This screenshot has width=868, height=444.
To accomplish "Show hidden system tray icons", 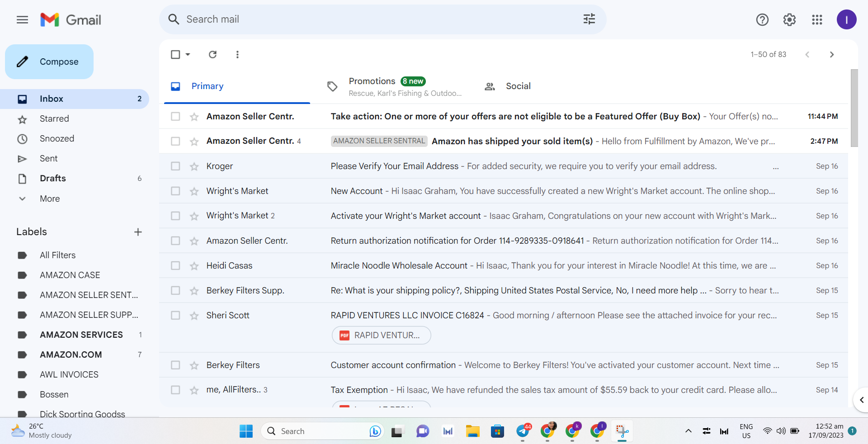I will coord(688,431).
